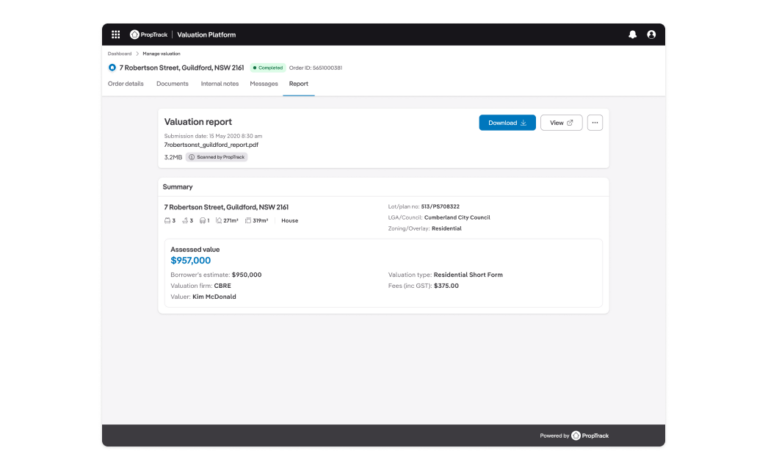The image size is (768, 470).
Task: Open the user profile avatar icon
Action: 651,34
